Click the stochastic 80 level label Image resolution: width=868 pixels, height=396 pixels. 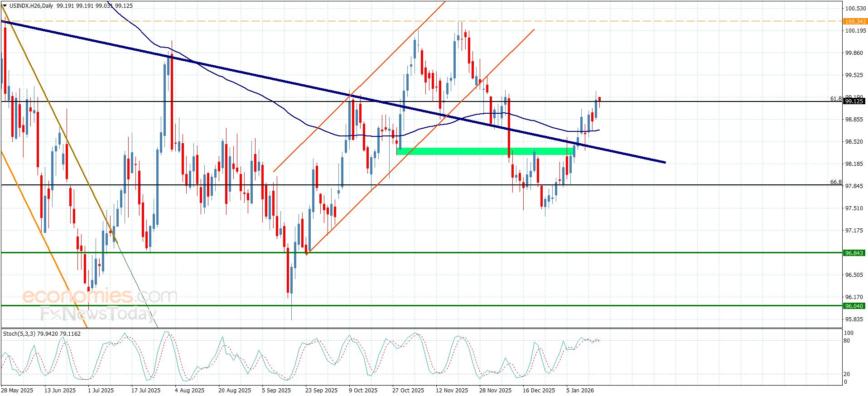pos(847,341)
